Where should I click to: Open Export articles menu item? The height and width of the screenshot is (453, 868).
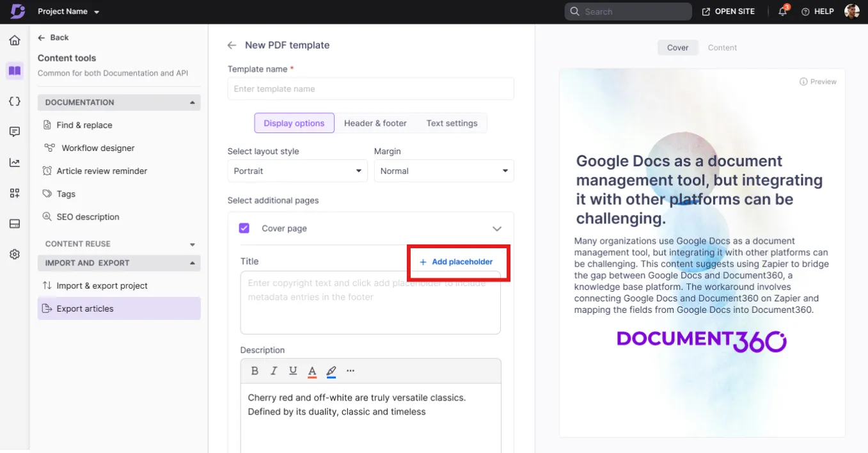pos(119,308)
